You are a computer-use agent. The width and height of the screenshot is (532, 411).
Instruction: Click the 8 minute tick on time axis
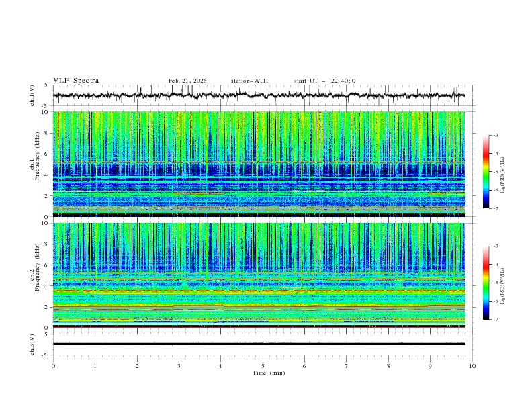pos(388,365)
